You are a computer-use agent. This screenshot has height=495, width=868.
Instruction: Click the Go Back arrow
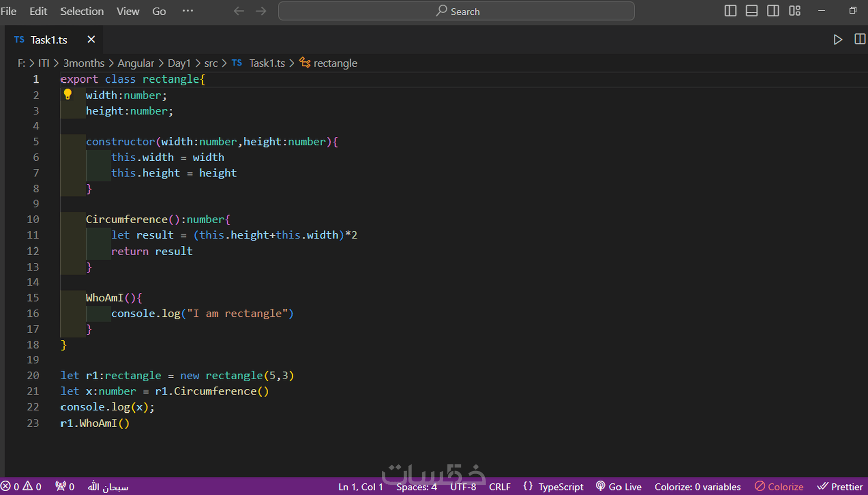239,11
